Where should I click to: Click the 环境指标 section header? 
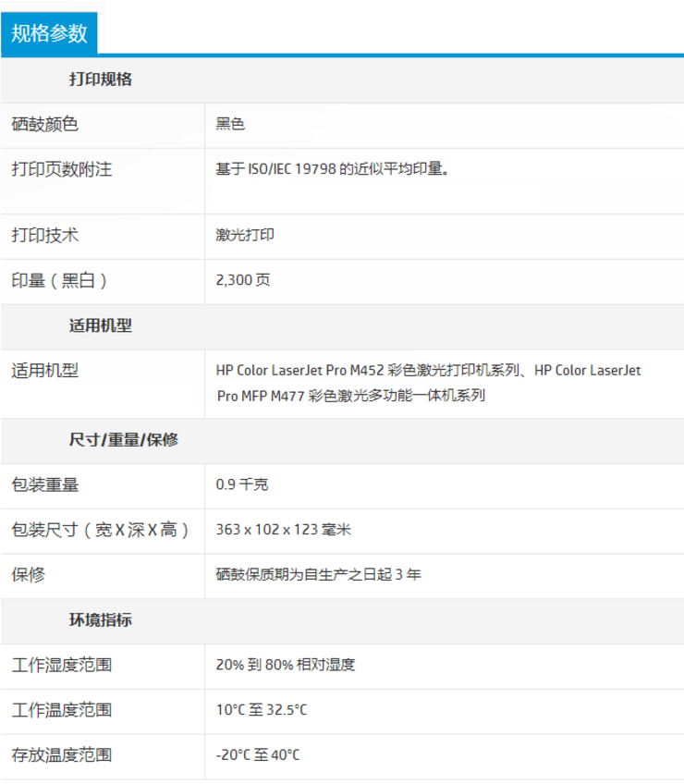coord(101,620)
